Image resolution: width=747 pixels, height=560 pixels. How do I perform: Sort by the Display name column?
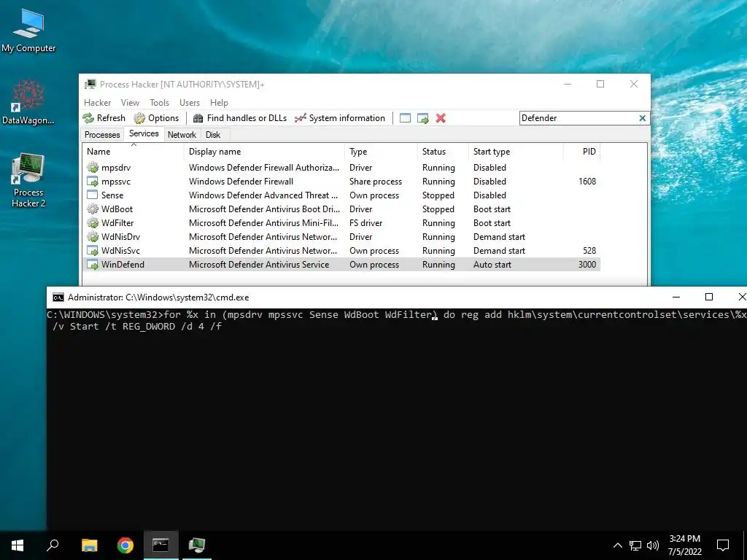[x=264, y=152]
